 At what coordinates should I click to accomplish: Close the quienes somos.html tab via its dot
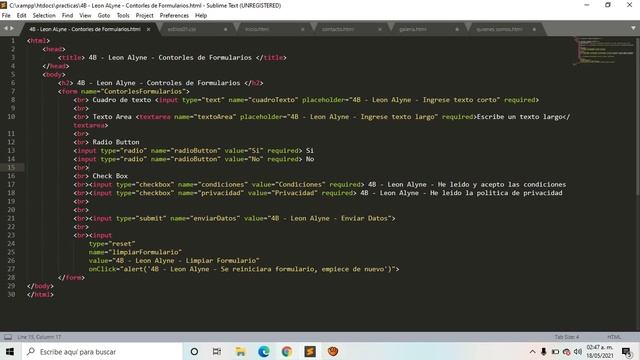coord(534,29)
